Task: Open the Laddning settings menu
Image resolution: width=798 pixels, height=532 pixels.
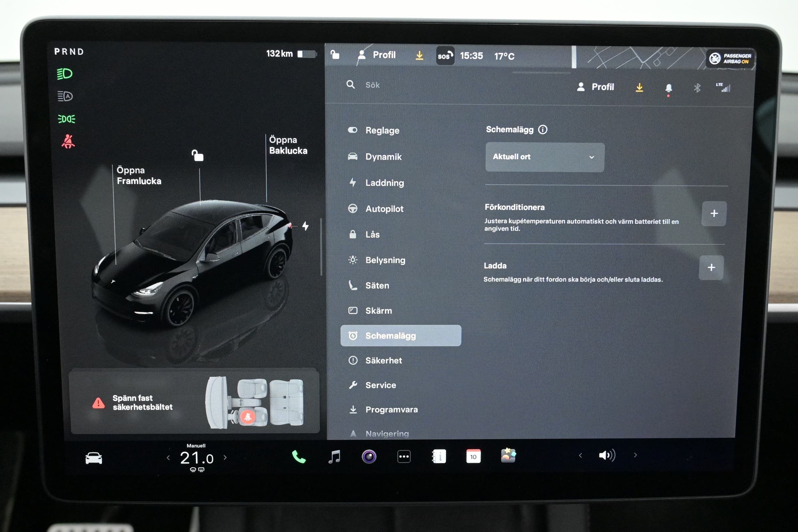Action: (x=384, y=183)
